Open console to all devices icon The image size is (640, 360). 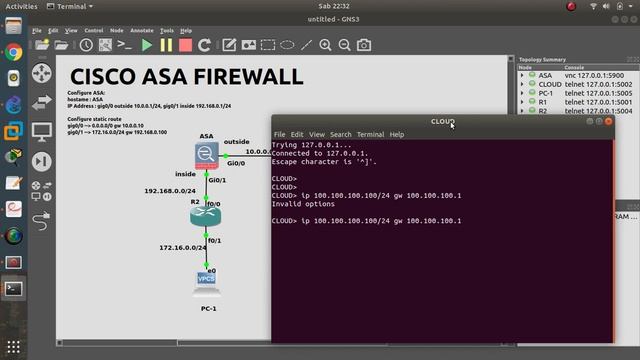124,44
